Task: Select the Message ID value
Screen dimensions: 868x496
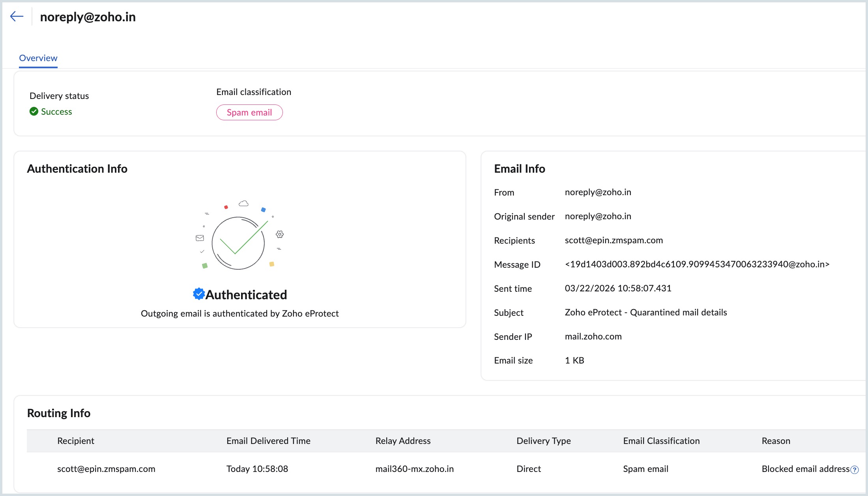Action: click(697, 264)
